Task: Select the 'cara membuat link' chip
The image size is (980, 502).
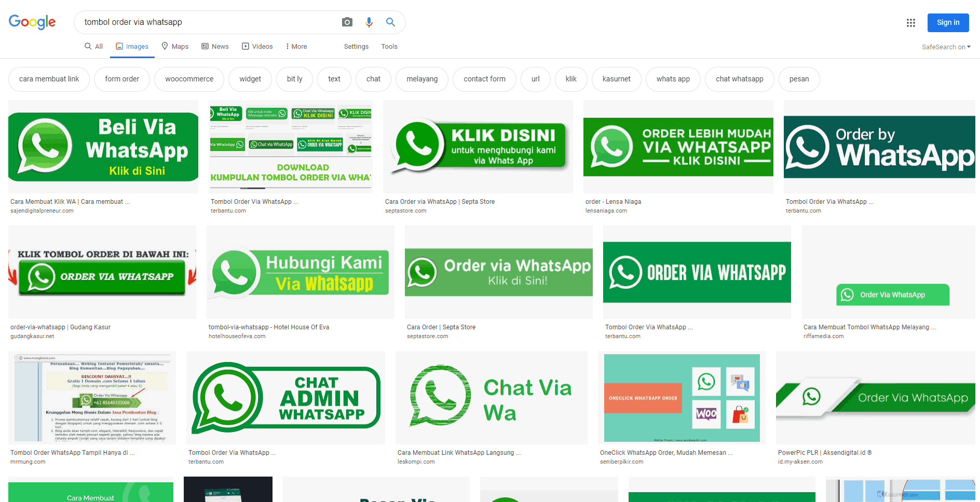Action: [49, 79]
